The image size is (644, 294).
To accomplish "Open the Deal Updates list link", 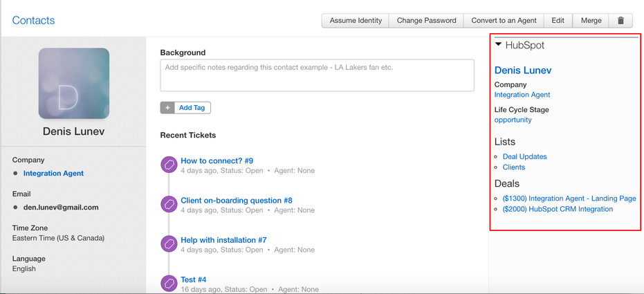I will 524,156.
